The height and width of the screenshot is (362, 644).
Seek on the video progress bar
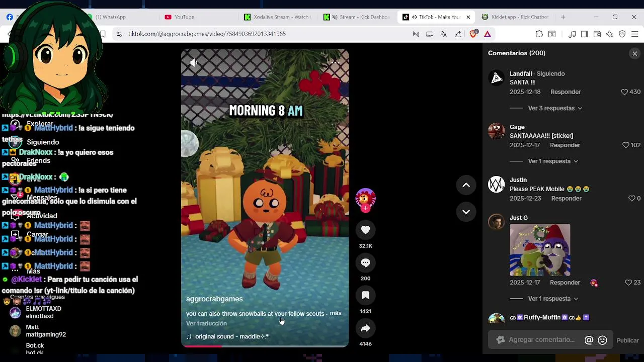point(265,346)
